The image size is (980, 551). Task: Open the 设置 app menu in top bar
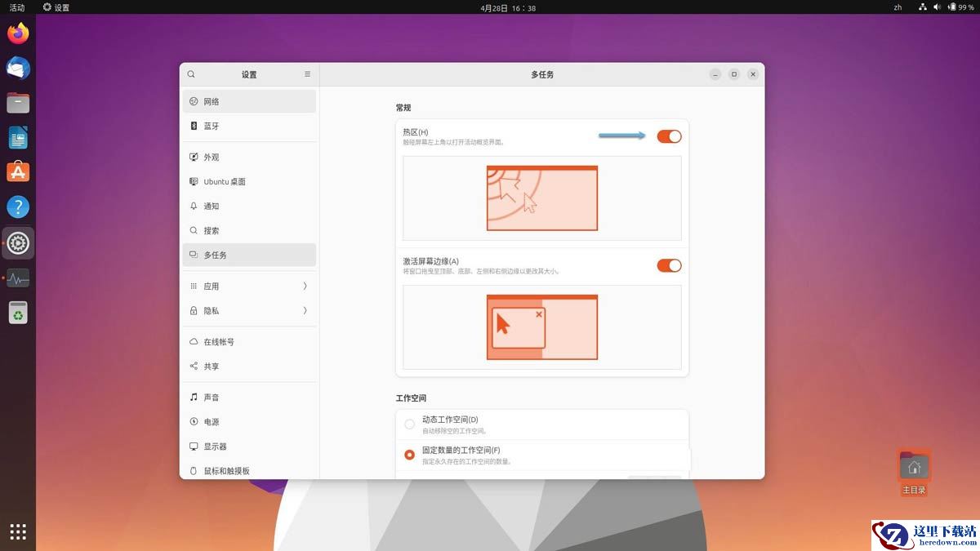pyautogui.click(x=56, y=7)
